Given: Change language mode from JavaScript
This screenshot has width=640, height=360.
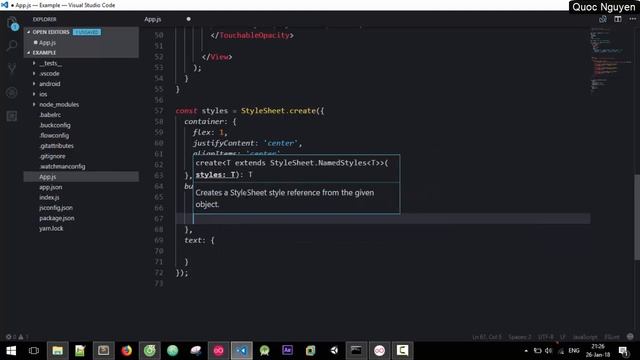Looking at the screenshot, I should [x=584, y=337].
